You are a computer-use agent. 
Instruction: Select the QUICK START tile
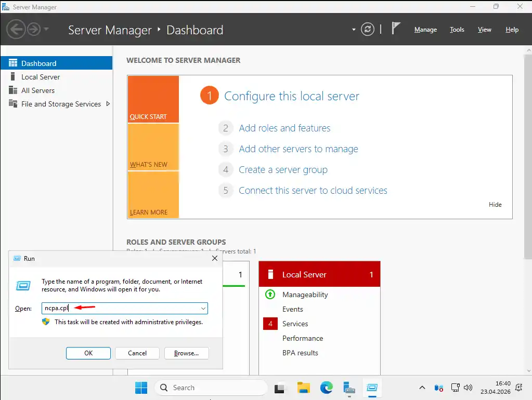click(153, 99)
